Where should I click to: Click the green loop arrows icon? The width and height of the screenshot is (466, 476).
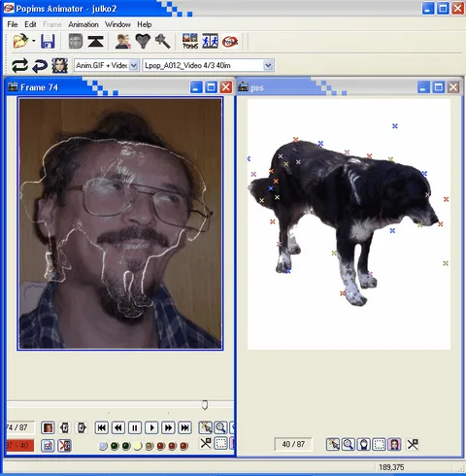pos(19,65)
